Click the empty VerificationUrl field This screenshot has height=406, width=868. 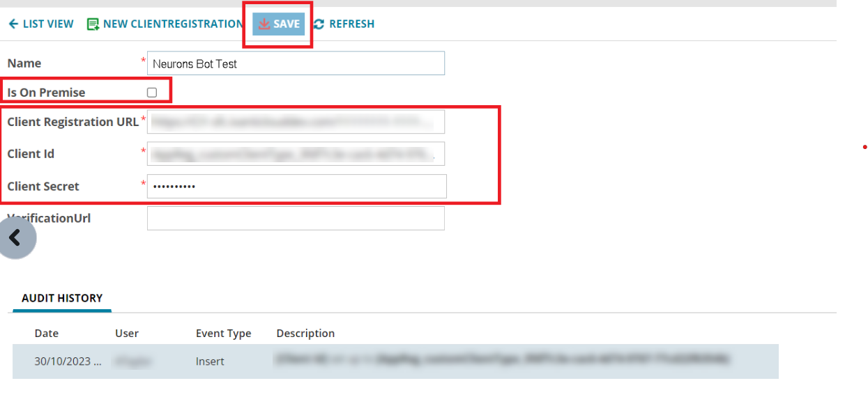pyautogui.click(x=296, y=218)
